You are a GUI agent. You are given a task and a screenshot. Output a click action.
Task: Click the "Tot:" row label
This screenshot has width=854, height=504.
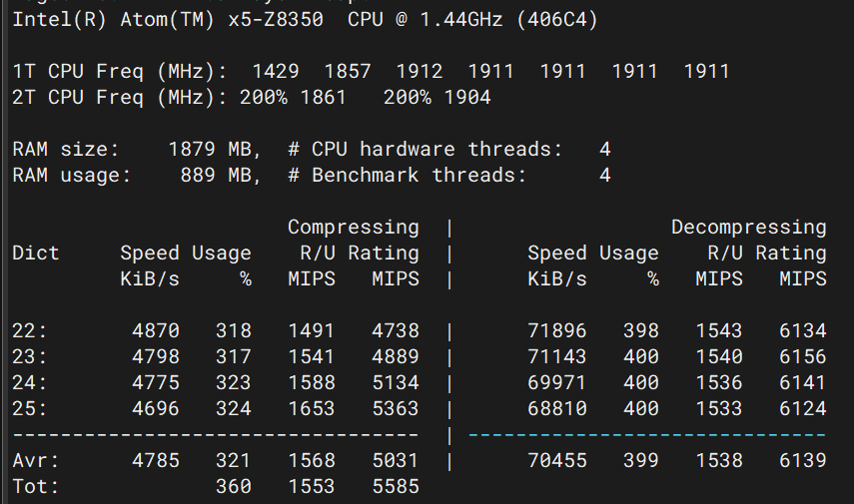pyautogui.click(x=36, y=486)
